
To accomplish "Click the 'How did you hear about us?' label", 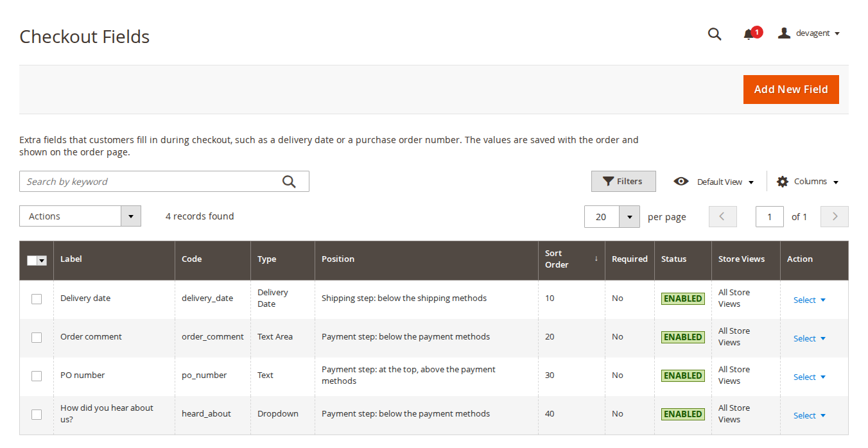I will click(x=107, y=413).
